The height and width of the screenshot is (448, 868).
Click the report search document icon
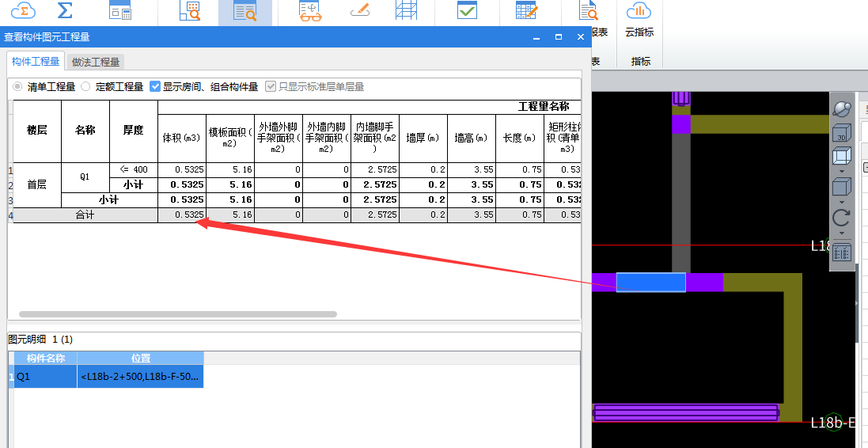pos(588,10)
